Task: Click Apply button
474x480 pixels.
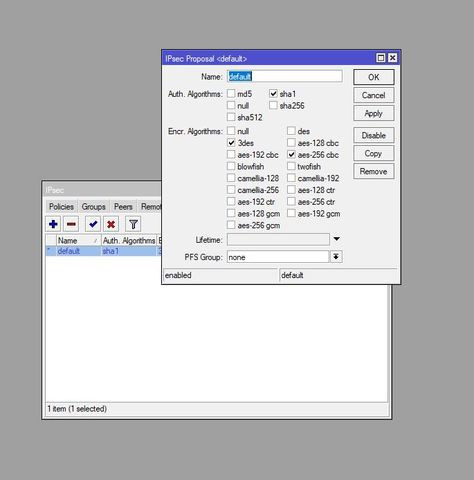Action: coord(374,113)
